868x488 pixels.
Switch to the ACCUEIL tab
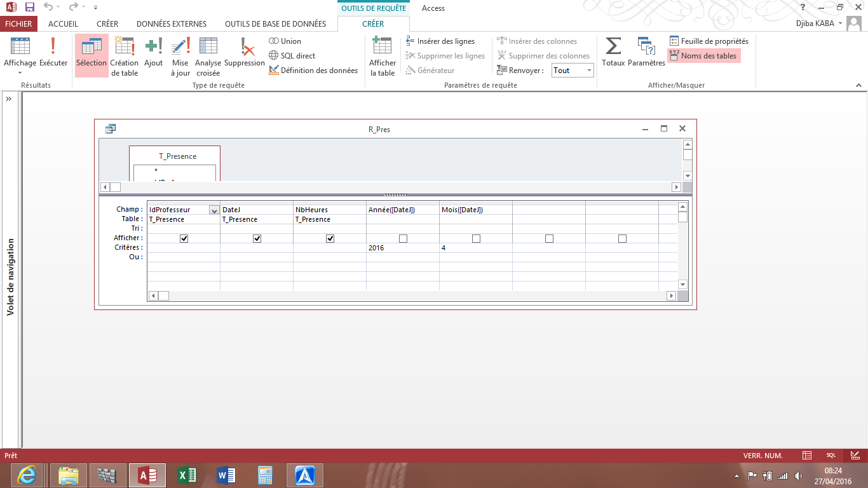point(63,24)
